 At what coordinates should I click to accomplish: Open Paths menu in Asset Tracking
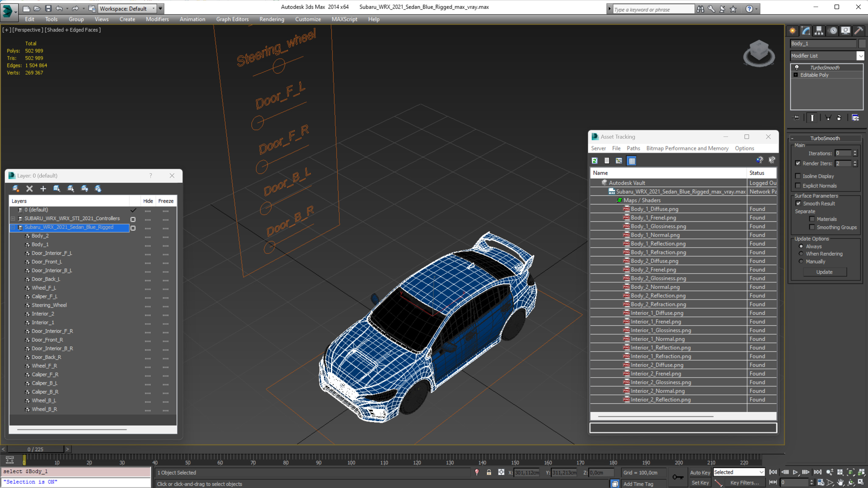(x=633, y=148)
